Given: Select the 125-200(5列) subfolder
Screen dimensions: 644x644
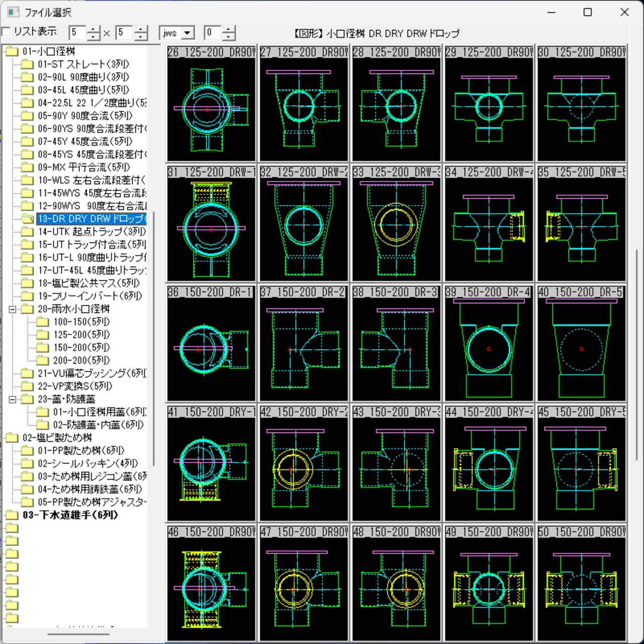Looking at the screenshot, I should pyautogui.click(x=82, y=335).
